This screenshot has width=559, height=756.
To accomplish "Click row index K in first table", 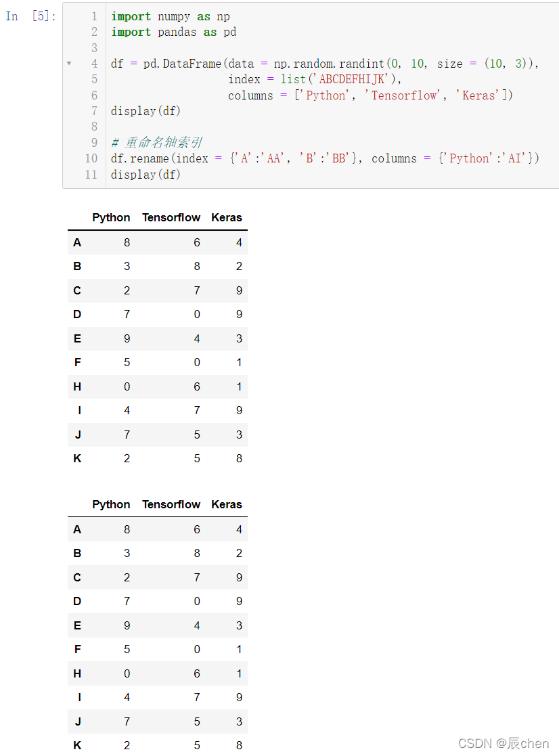I will [77, 458].
